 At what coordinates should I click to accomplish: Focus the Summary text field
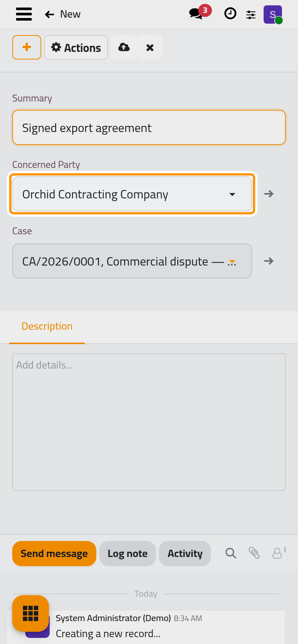pyautogui.click(x=149, y=127)
